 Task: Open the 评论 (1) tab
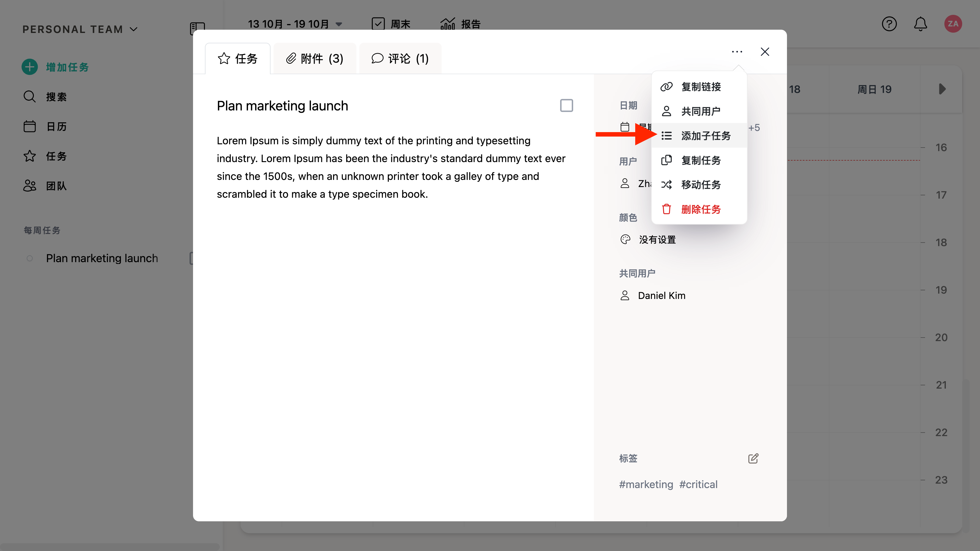(400, 58)
